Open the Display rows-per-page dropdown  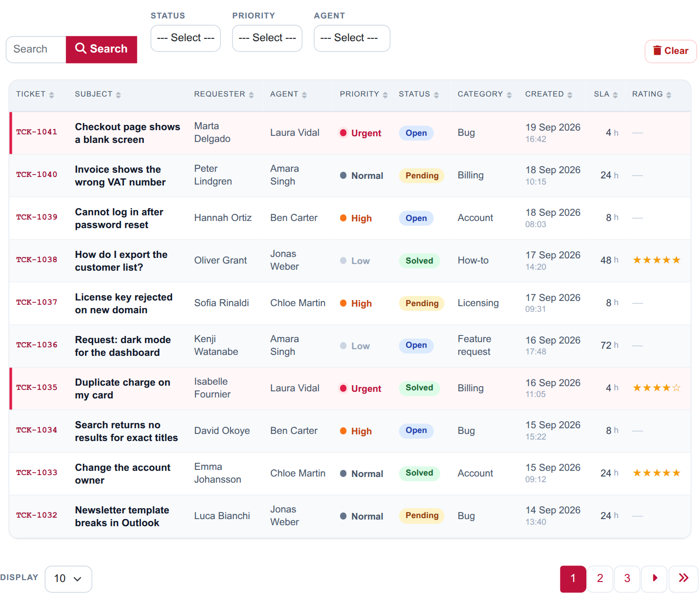coord(69,579)
